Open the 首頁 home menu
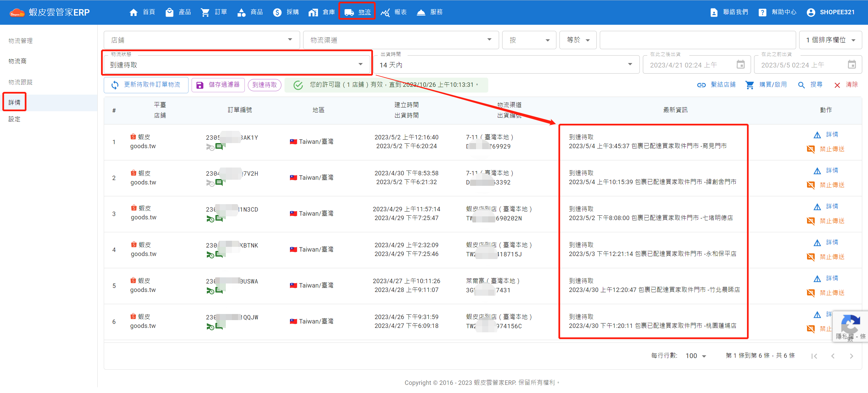The height and width of the screenshot is (393, 868). click(142, 12)
